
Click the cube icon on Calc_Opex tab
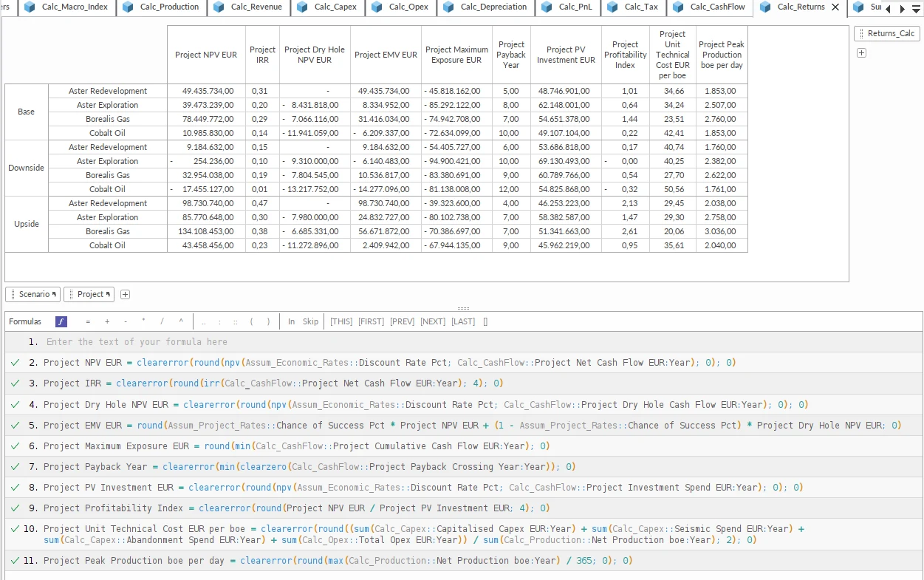coord(377,7)
